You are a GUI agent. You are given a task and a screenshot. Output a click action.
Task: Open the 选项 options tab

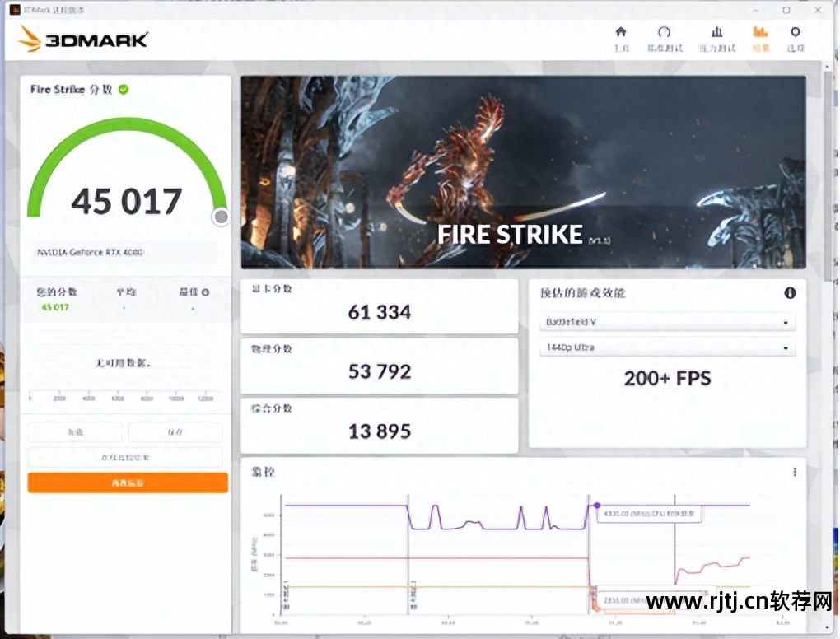[x=796, y=39]
